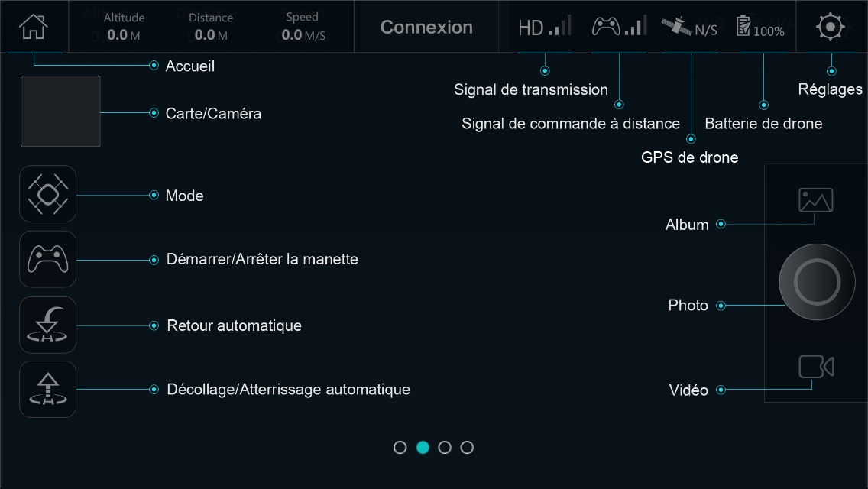The width and height of the screenshot is (868, 489).
Task: Toggle the gamepad start/stop joystick icon
Action: (47, 259)
